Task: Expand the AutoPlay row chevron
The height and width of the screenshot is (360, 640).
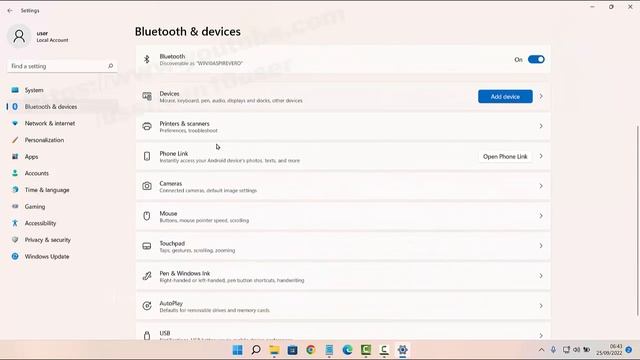Action: [x=541, y=306]
